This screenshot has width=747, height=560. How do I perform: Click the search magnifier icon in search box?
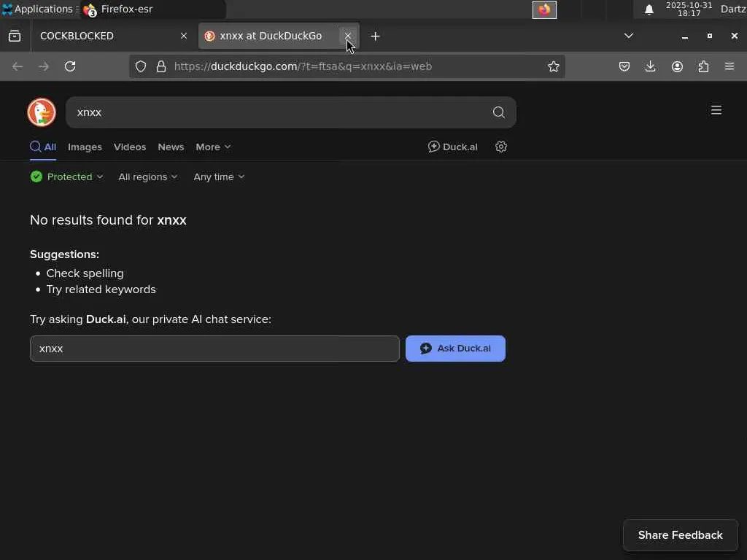(x=498, y=112)
